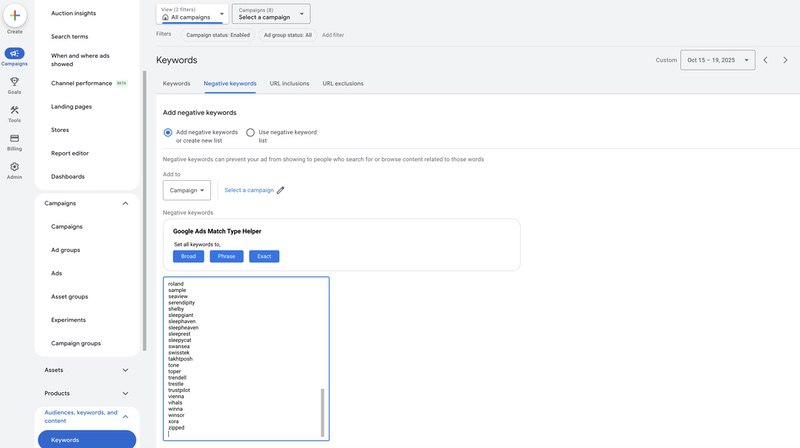
Task: Set all keywords to Exact
Action: click(264, 256)
